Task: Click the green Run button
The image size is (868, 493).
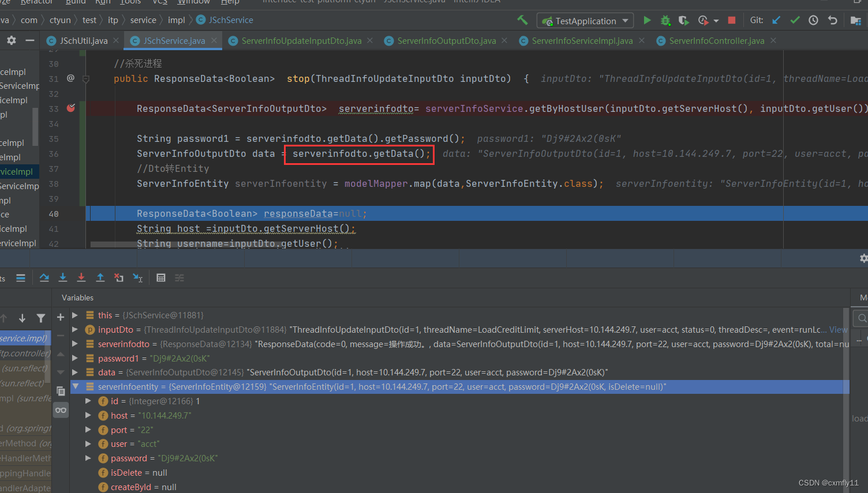Action: click(647, 20)
